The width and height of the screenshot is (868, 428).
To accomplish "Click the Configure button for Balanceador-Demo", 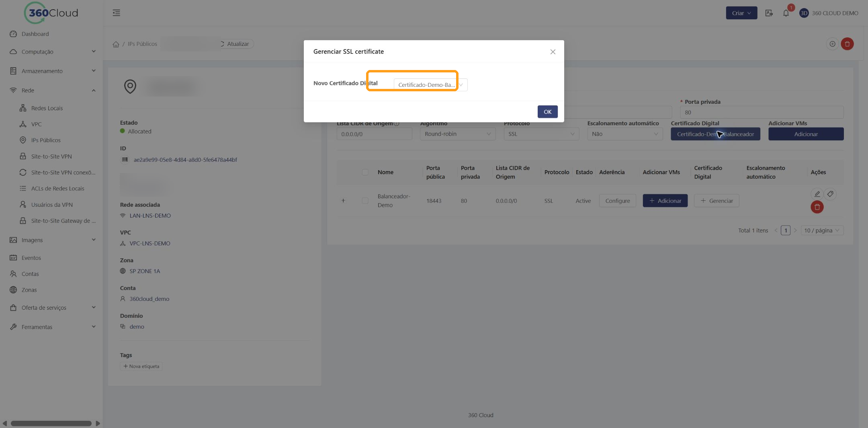I will (617, 201).
